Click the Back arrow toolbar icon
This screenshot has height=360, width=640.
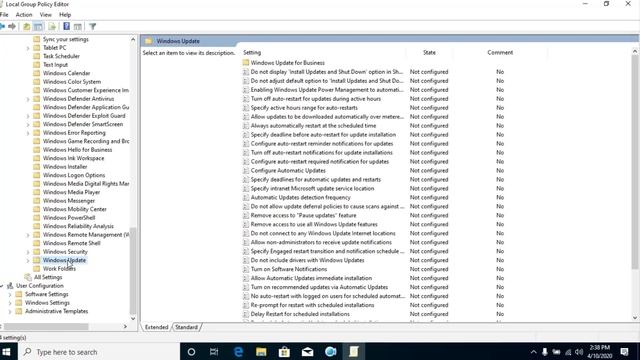click(2, 27)
